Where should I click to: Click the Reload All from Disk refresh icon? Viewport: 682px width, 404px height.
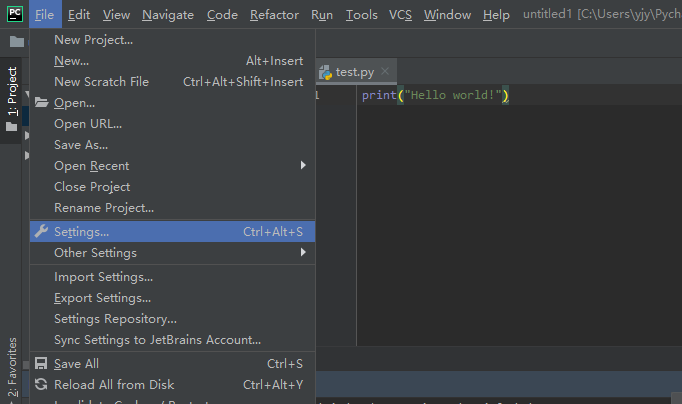click(x=41, y=384)
